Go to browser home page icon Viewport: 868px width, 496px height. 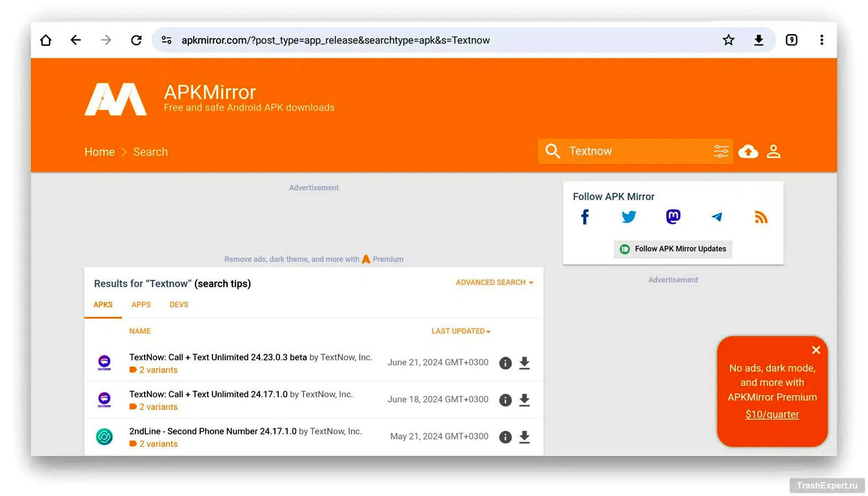click(x=46, y=40)
